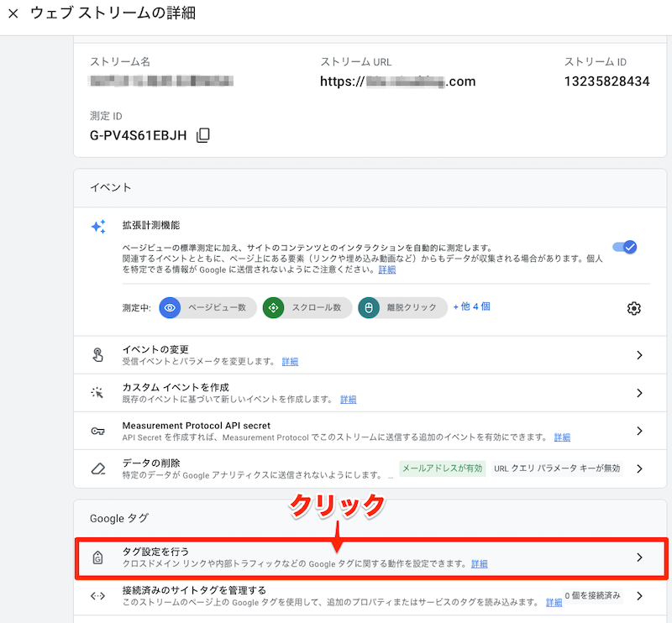Expand the custom event creation chevron
The width and height of the screenshot is (672, 623).
pyautogui.click(x=639, y=393)
